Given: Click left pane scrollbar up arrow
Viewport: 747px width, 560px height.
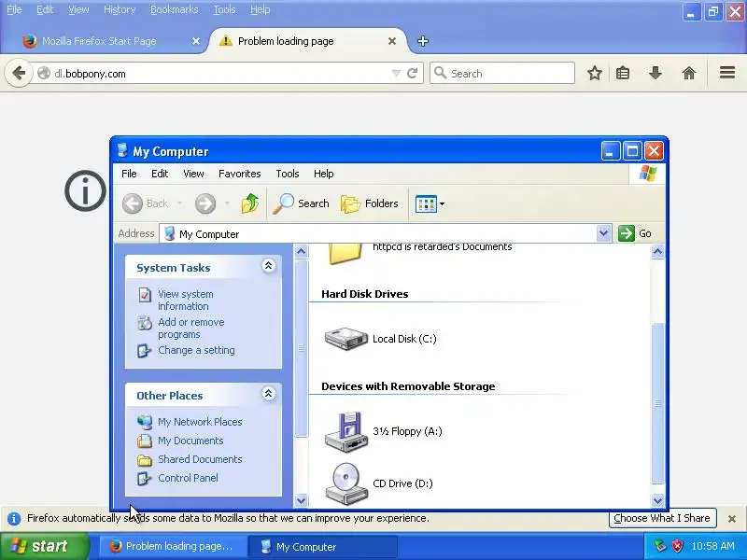Looking at the screenshot, I should [x=301, y=251].
